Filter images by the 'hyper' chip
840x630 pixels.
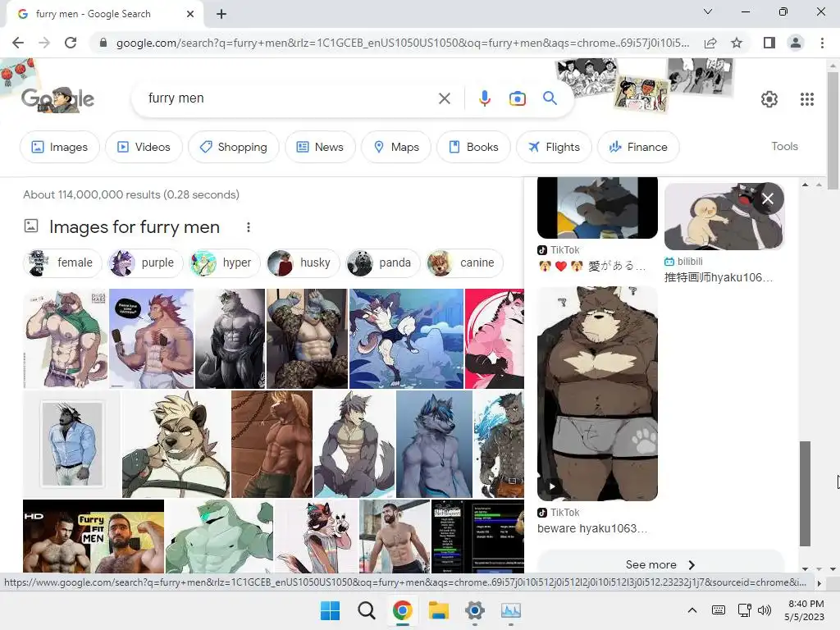(225, 263)
